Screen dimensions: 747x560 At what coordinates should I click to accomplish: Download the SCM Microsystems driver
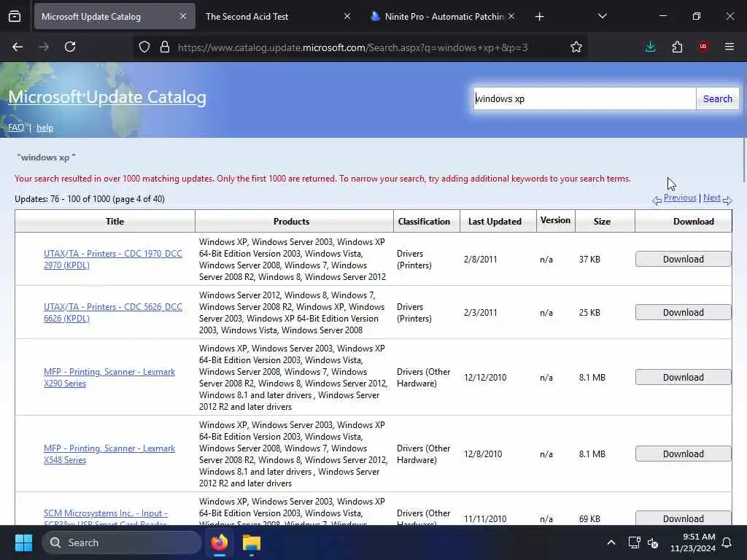pyautogui.click(x=683, y=518)
